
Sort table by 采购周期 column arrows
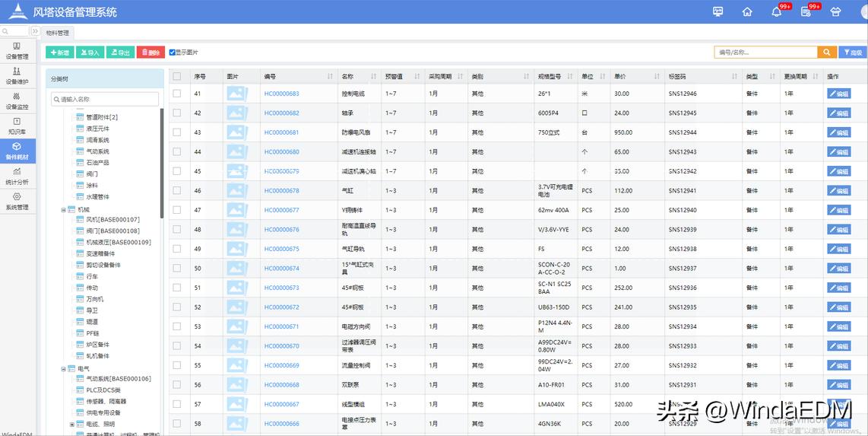[x=460, y=76]
